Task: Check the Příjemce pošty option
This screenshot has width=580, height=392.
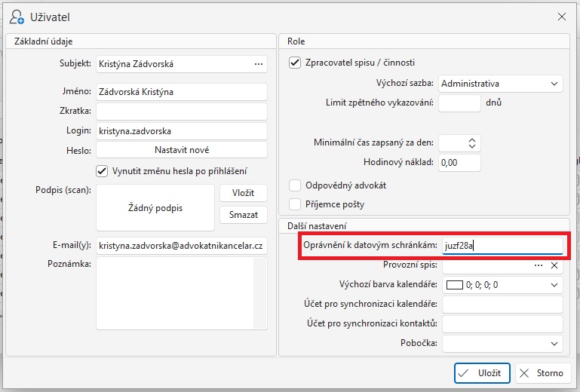Action: [296, 204]
